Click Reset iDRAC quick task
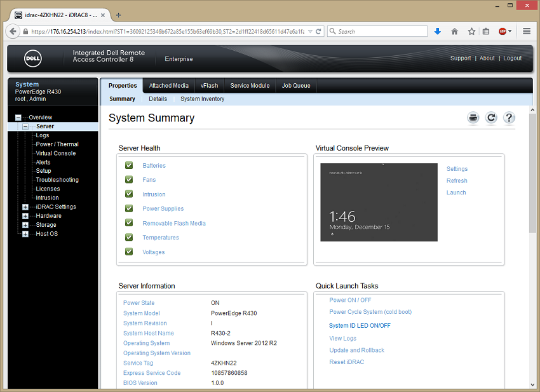 pyautogui.click(x=346, y=362)
